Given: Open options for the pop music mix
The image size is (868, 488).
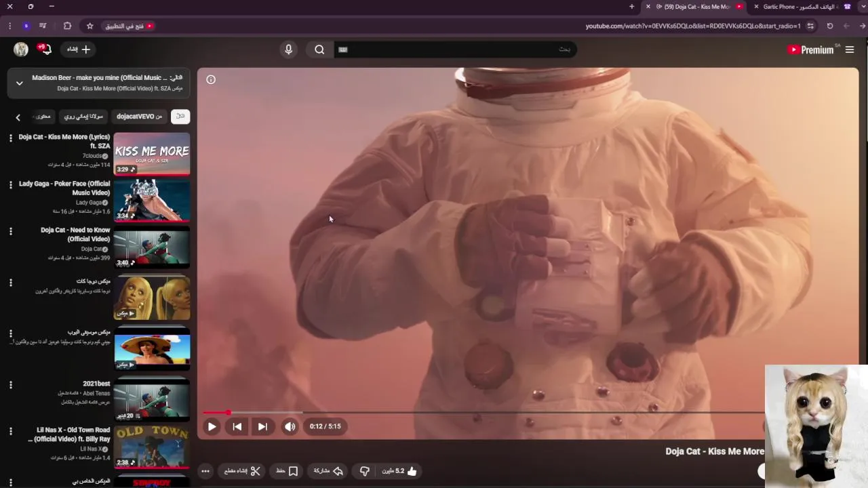Looking at the screenshot, I should click(x=10, y=333).
